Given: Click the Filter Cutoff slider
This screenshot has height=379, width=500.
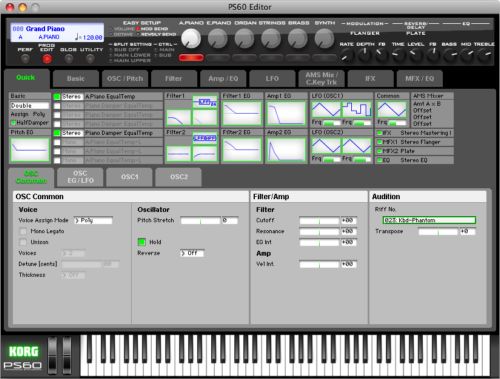Looking at the screenshot, I should click(x=319, y=221).
